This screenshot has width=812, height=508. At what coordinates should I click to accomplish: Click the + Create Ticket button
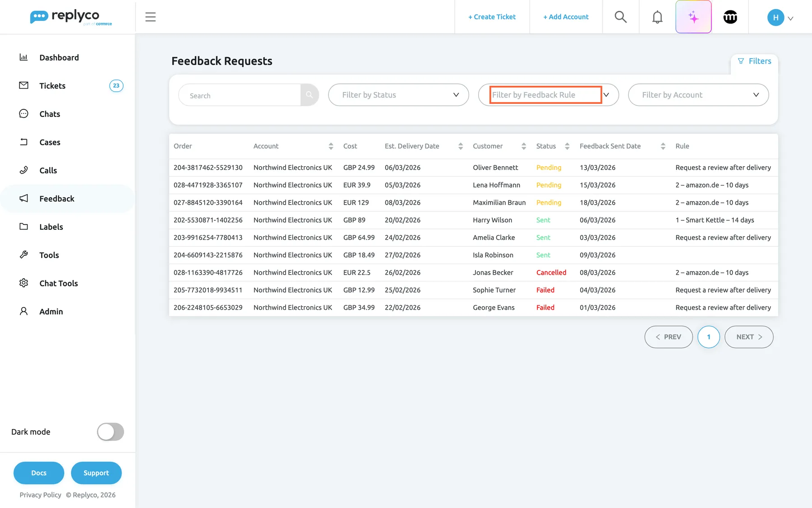coord(492,17)
